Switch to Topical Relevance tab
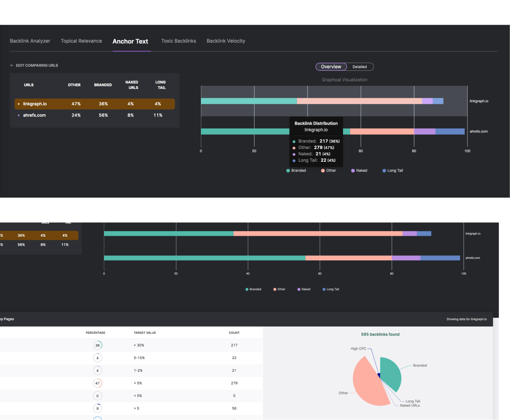510x420 pixels. pos(81,41)
